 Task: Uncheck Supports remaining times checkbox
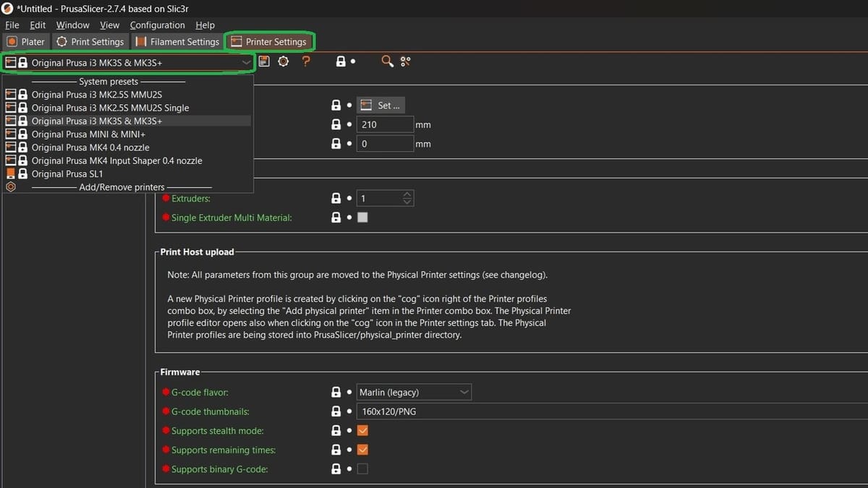pyautogui.click(x=362, y=450)
